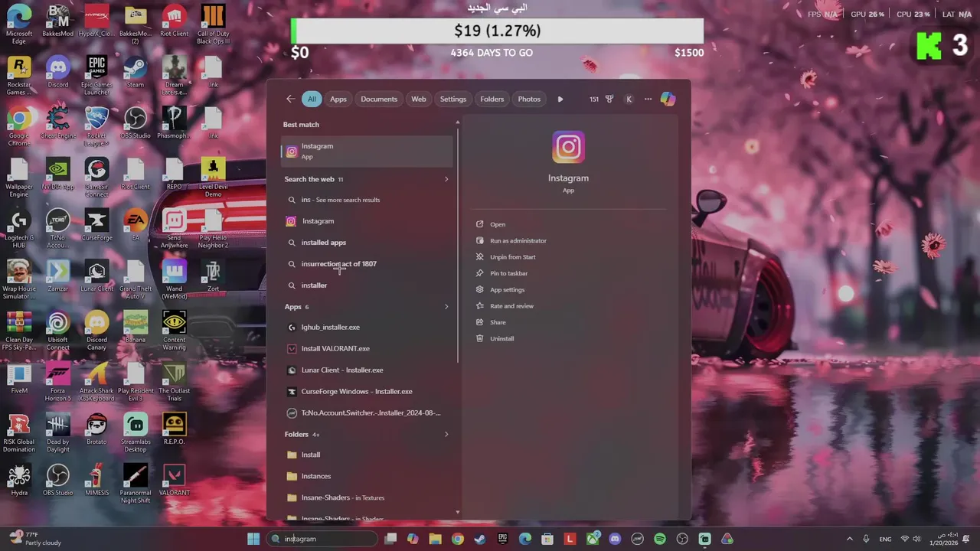Select the Instagram web suggestion

367,221
